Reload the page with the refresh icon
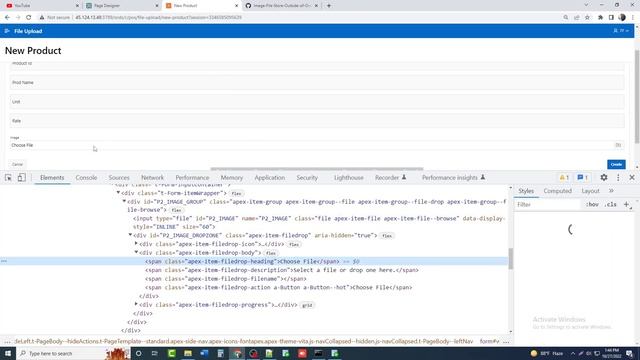Viewport: 640px width, 360px height. (29, 18)
